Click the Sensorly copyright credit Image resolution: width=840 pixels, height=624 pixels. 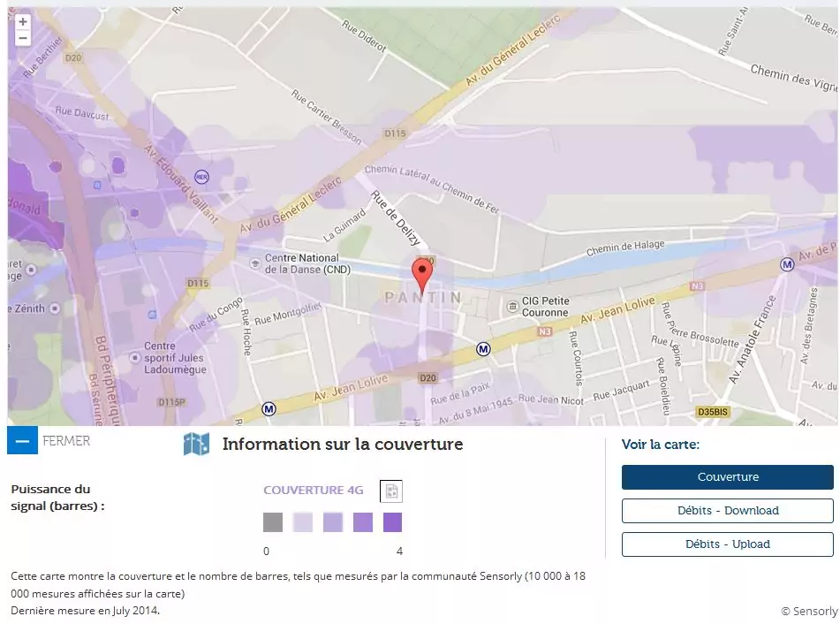pyautogui.click(x=808, y=611)
